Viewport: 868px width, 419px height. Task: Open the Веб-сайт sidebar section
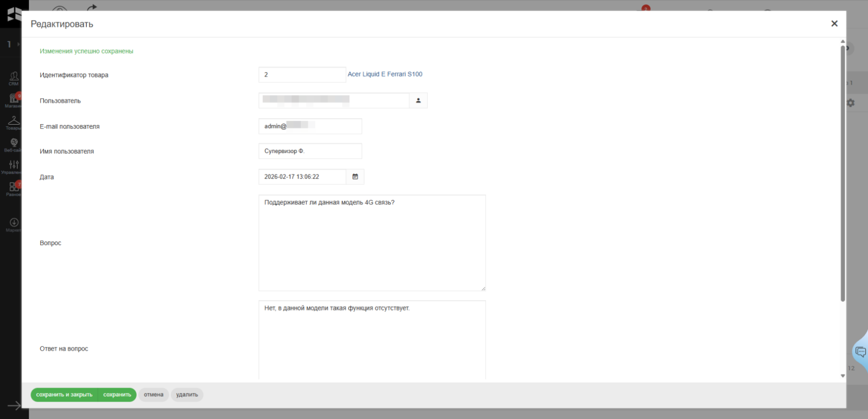(14, 144)
